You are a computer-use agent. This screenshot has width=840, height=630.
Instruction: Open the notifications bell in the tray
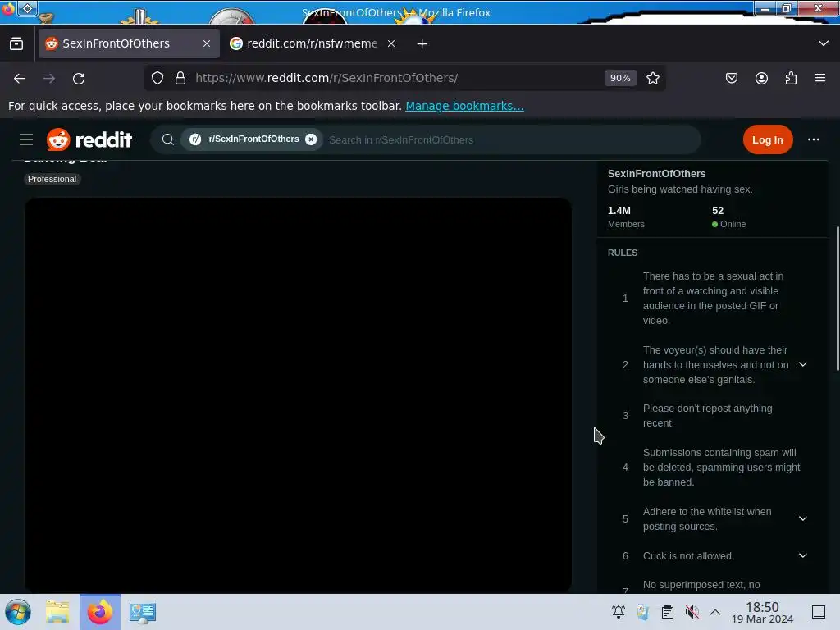(619, 612)
